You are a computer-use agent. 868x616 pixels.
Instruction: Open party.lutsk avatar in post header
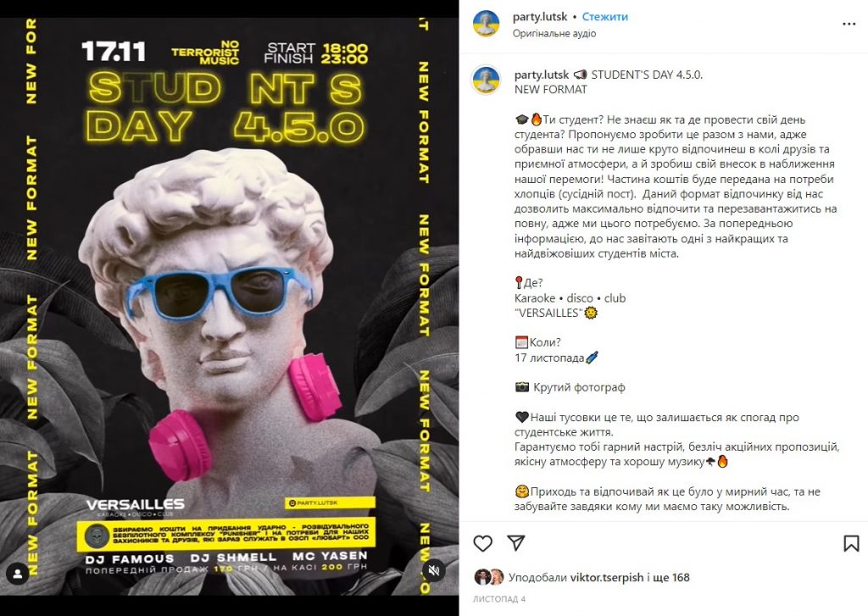coord(486,24)
